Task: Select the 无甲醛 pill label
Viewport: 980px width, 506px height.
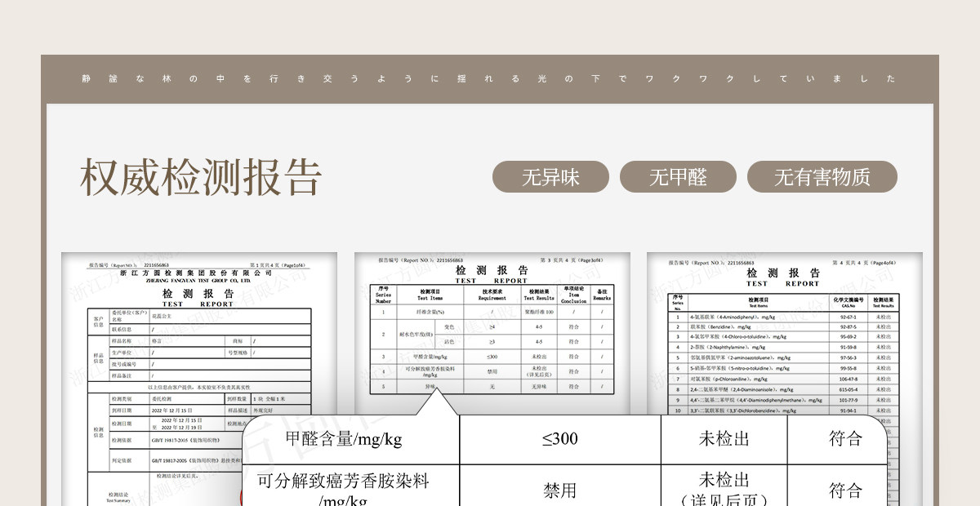Action: tap(678, 177)
